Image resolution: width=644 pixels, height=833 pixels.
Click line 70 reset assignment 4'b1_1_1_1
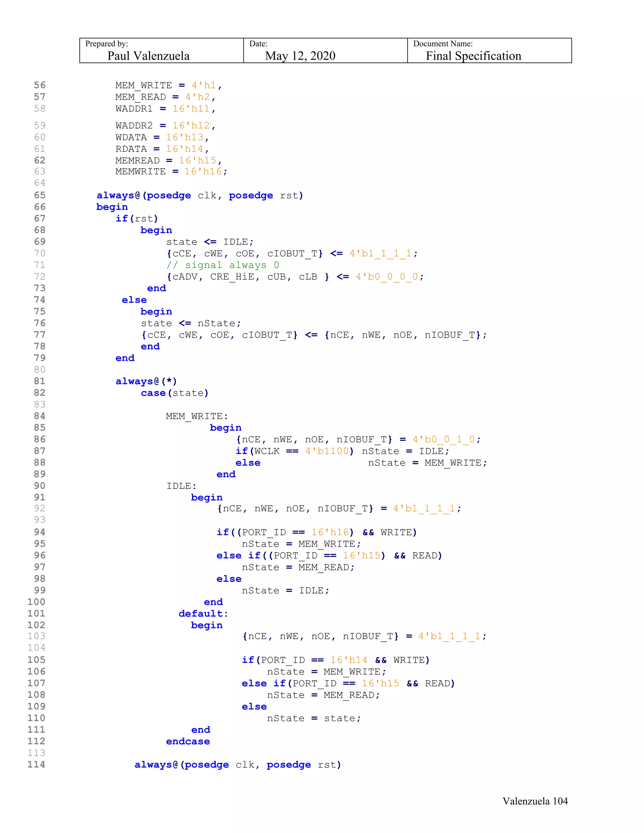(292, 254)
